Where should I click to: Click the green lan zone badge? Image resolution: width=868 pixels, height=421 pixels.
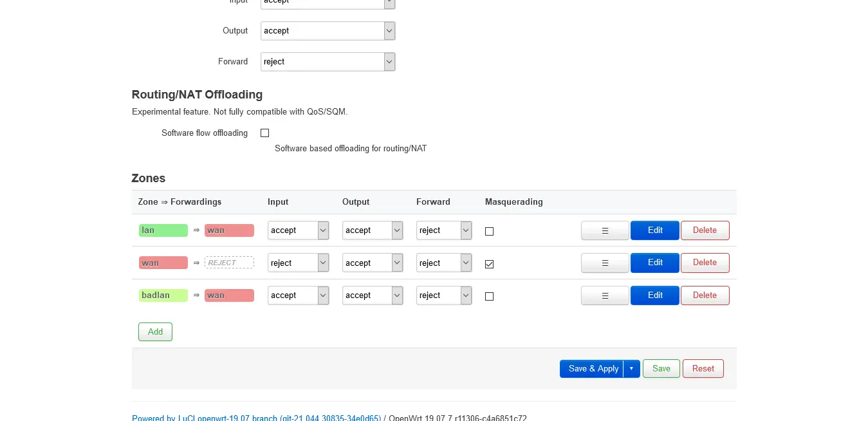tap(163, 230)
